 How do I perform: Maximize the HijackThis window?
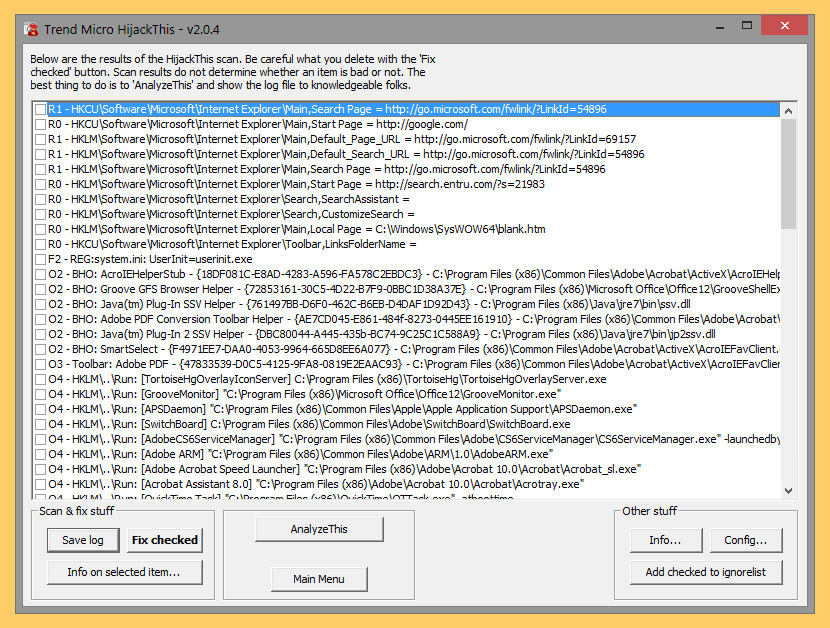click(x=746, y=25)
